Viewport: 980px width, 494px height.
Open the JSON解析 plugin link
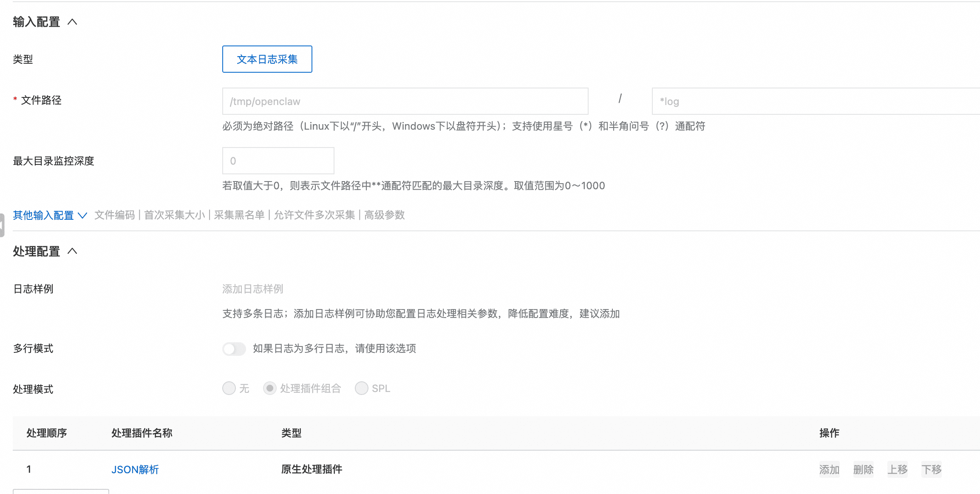pos(135,469)
